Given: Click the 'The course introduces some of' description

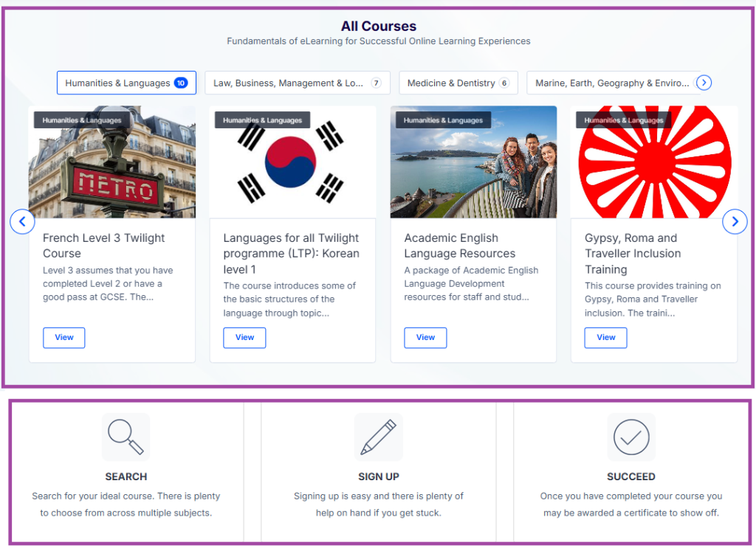Looking at the screenshot, I should pos(289,299).
